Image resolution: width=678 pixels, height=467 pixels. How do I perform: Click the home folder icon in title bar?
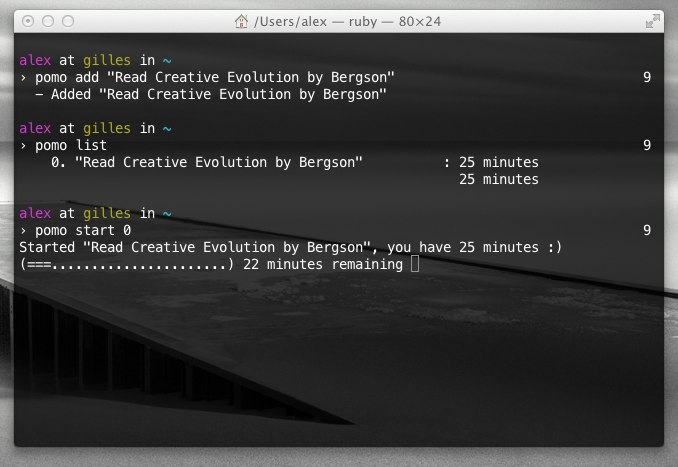[x=241, y=20]
